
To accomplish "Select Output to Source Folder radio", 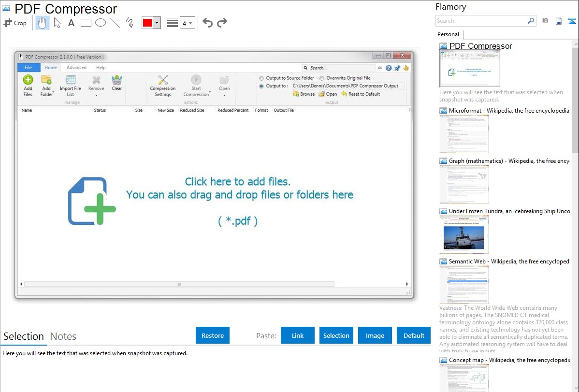I will coord(261,78).
